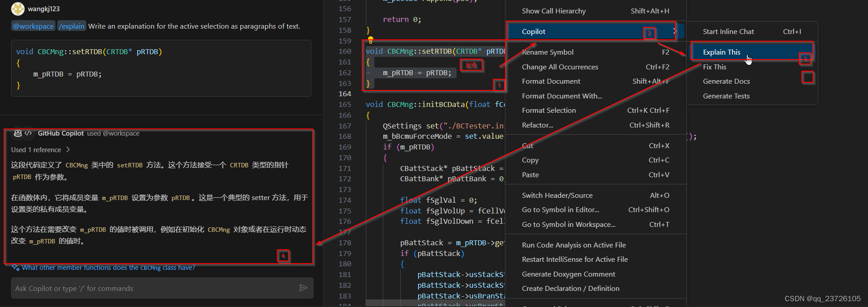The image size is (868, 307).
Task: Choose Run Code Analysis on Active File
Action: [596, 245]
